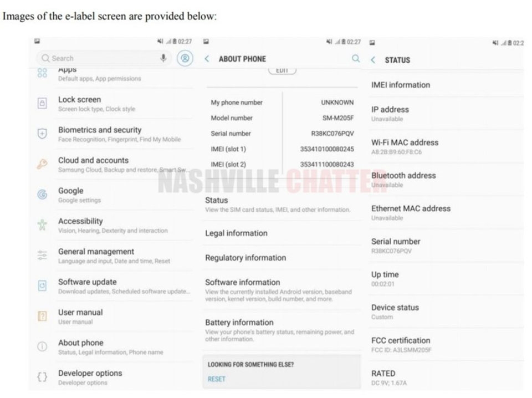Go back using About Phone back arrow
The height and width of the screenshot is (398, 532).
click(x=207, y=59)
